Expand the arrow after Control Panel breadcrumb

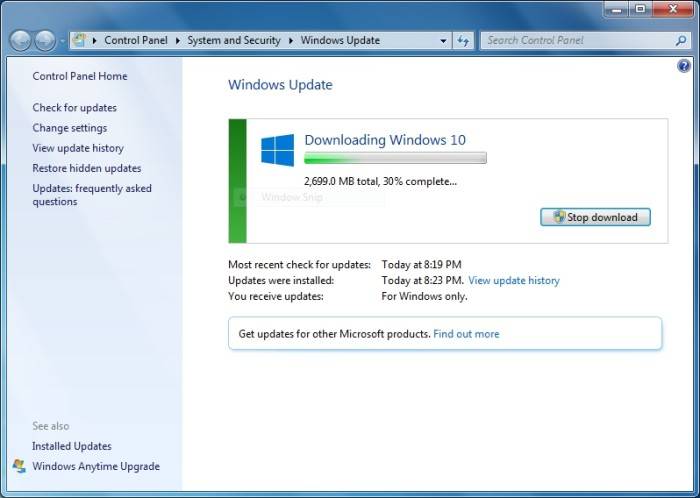(x=179, y=41)
